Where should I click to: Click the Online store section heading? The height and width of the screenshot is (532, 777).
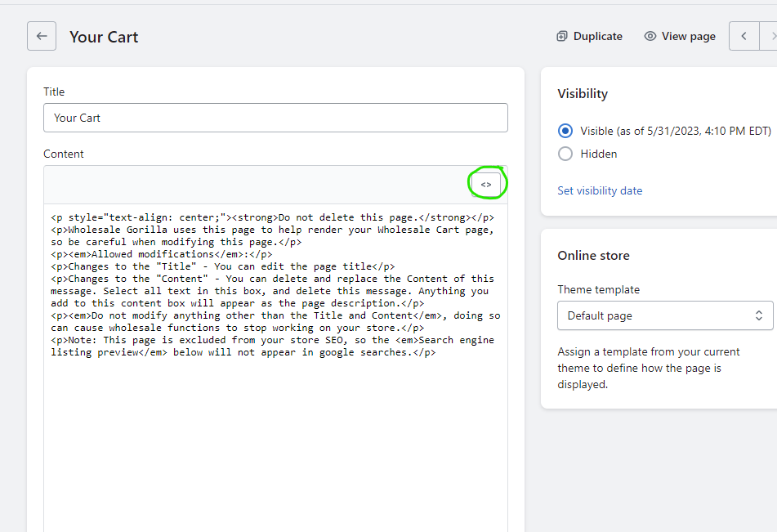[x=593, y=256]
